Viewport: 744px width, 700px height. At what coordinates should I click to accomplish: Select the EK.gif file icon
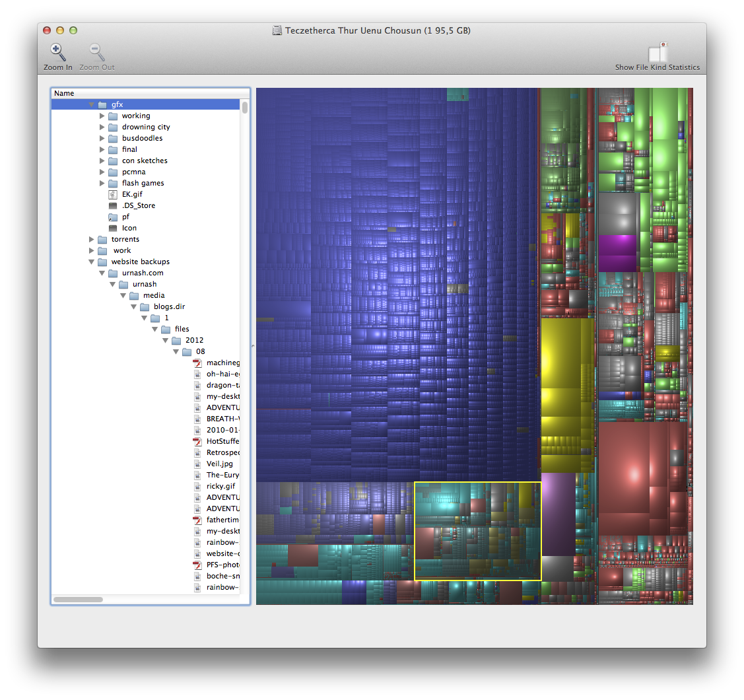[112, 194]
